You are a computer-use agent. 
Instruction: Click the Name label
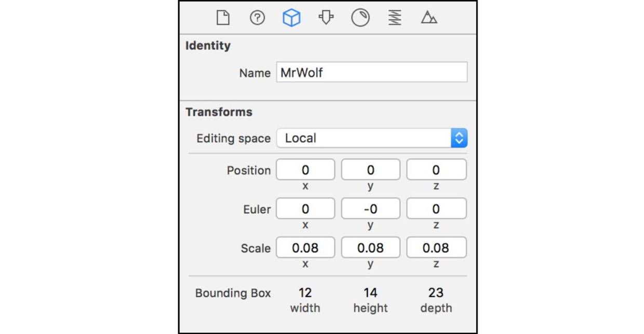click(x=254, y=74)
